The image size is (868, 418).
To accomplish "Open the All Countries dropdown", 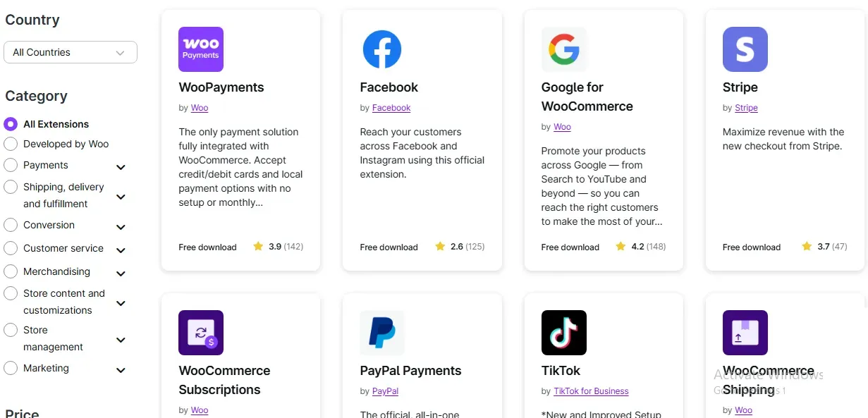I will point(70,52).
